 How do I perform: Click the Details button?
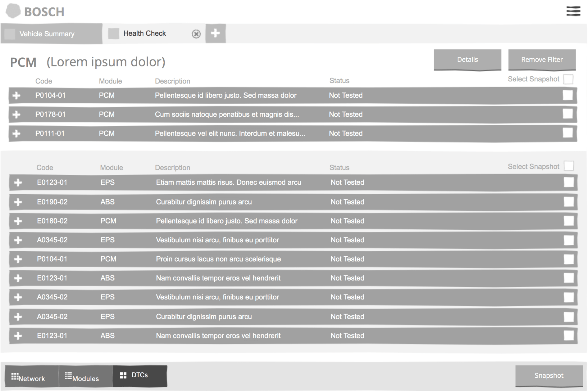[x=467, y=60]
